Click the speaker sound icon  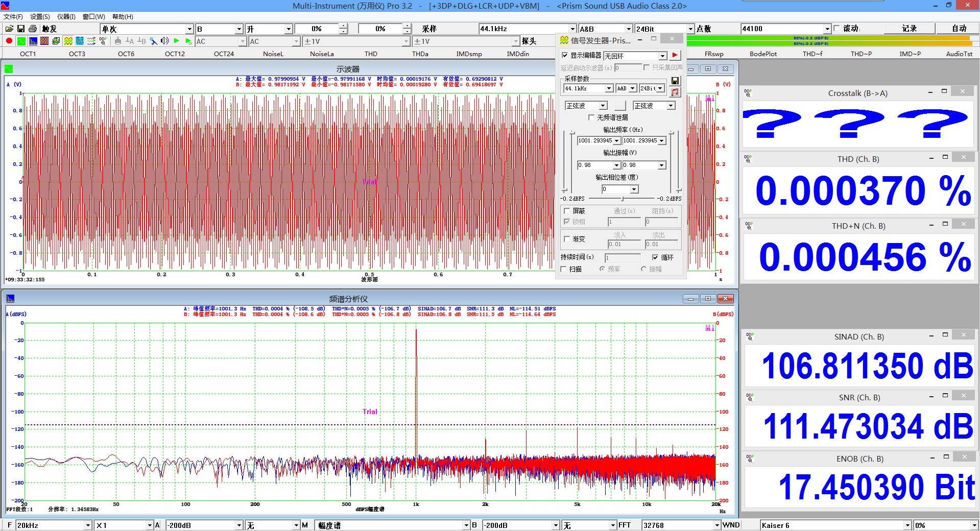point(165,41)
